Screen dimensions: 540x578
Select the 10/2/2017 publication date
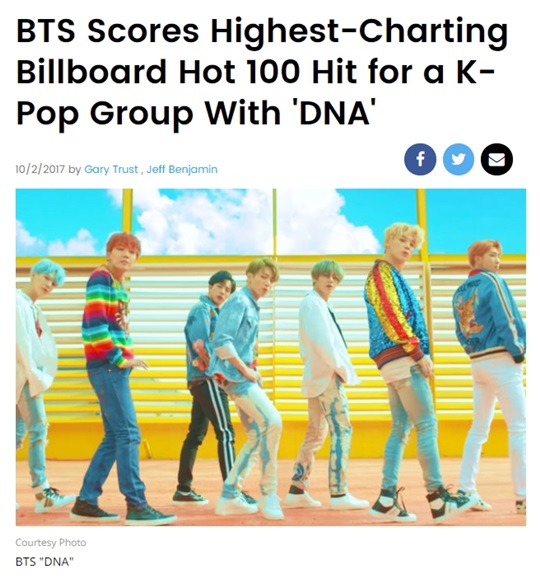[40, 170]
